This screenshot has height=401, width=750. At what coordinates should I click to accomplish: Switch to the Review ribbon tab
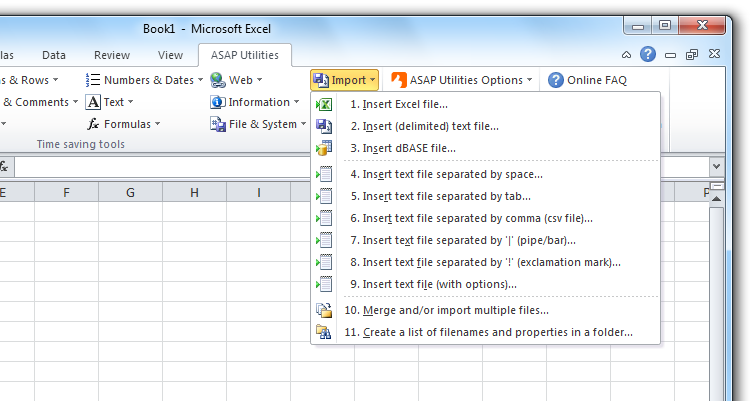pos(112,55)
